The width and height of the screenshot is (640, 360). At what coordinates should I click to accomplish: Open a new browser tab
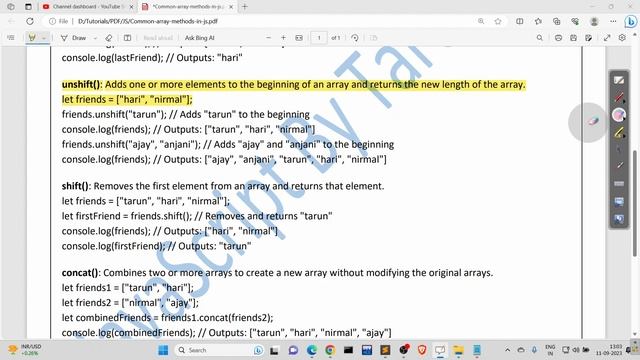click(x=244, y=7)
